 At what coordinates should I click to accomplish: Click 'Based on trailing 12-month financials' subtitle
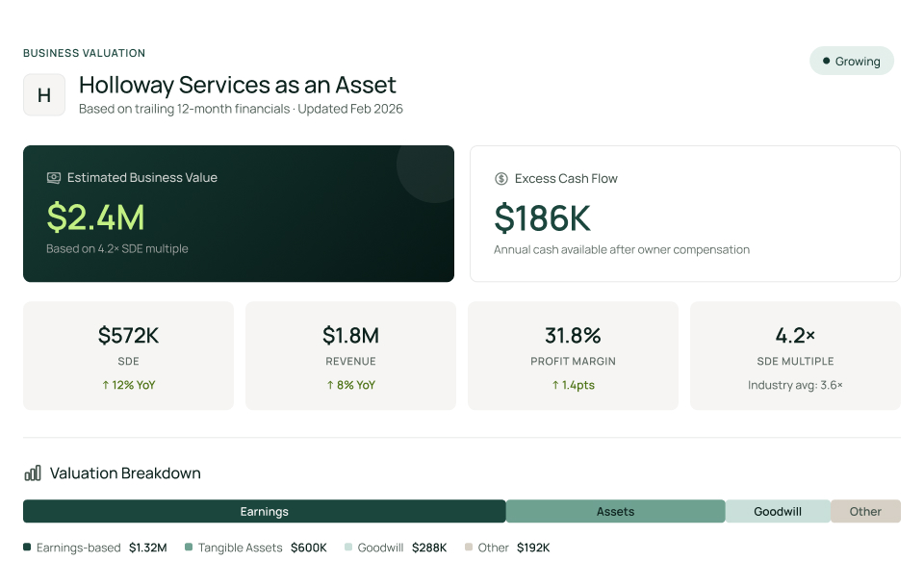[185, 109]
